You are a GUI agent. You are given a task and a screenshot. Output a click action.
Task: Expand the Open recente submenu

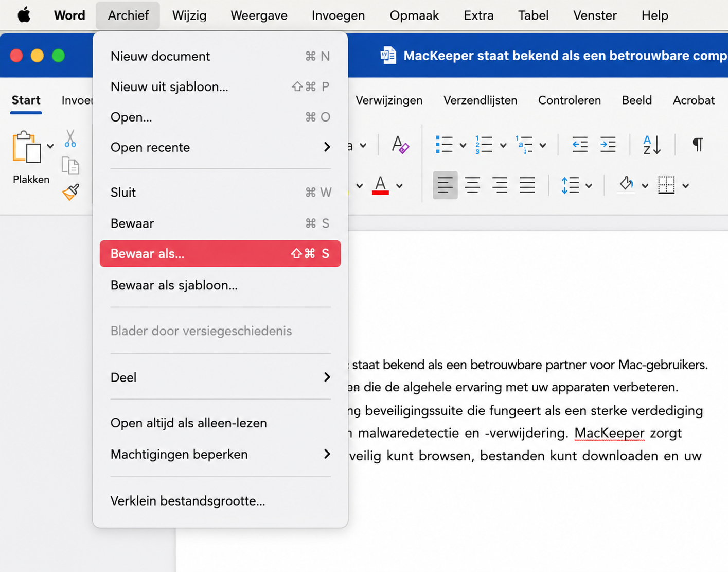click(220, 147)
